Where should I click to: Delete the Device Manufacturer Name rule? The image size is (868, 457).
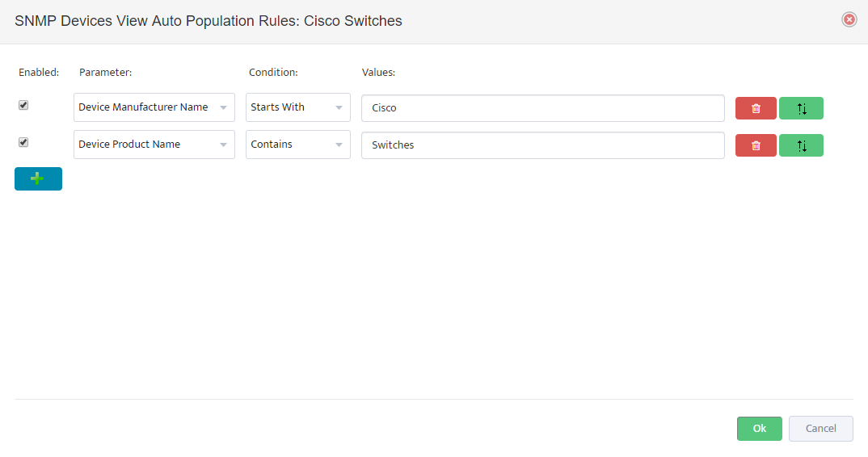point(756,108)
